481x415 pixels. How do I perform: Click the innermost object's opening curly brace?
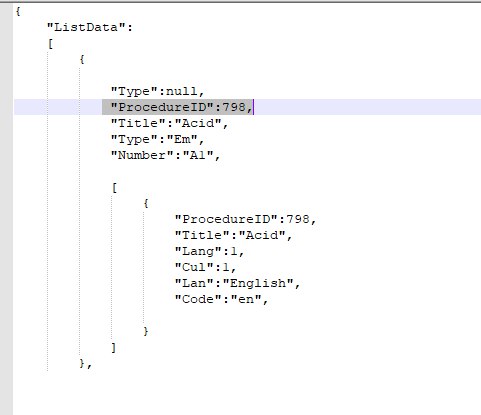pyautogui.click(x=146, y=203)
